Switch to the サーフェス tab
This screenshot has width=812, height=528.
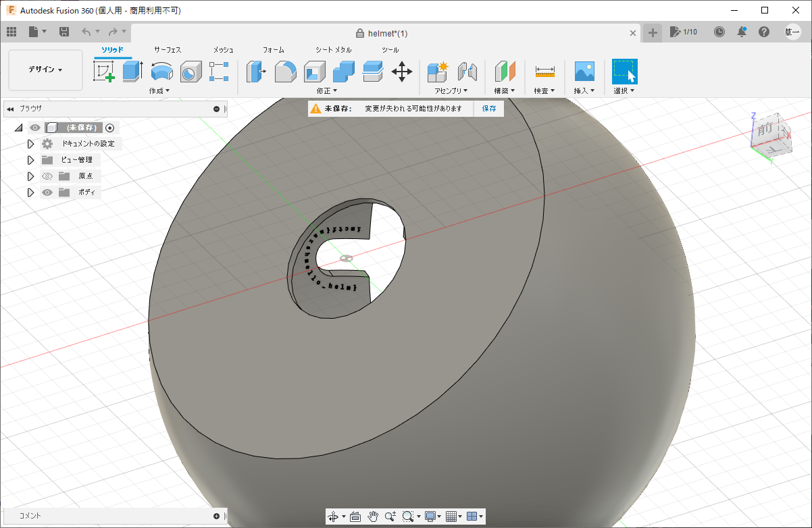click(168, 50)
